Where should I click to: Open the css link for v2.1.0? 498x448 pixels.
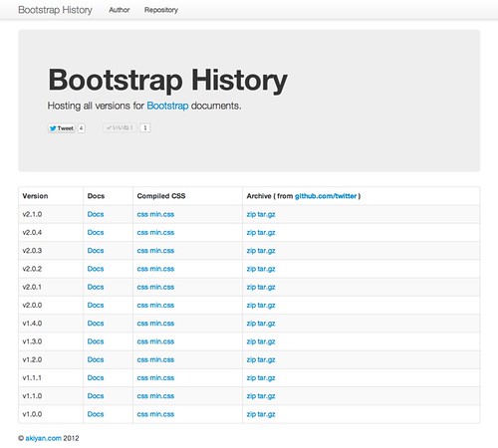click(142, 214)
